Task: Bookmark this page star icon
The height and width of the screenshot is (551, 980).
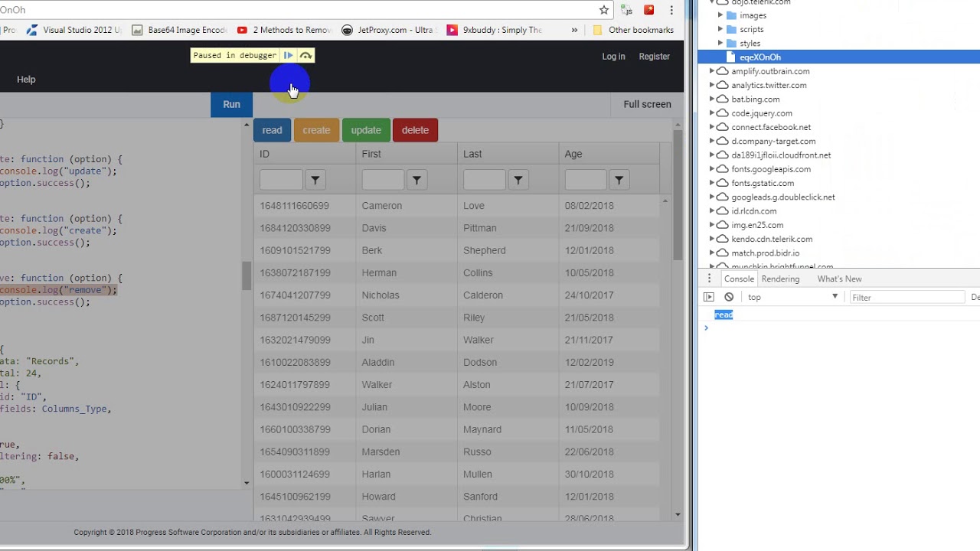Action: (x=604, y=10)
